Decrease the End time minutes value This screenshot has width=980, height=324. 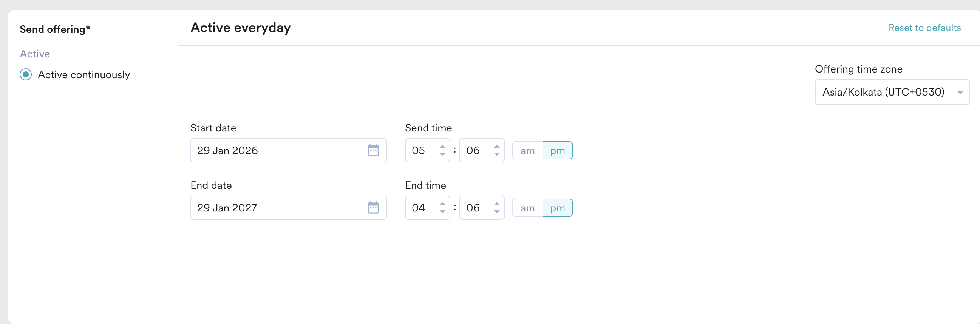[496, 212]
